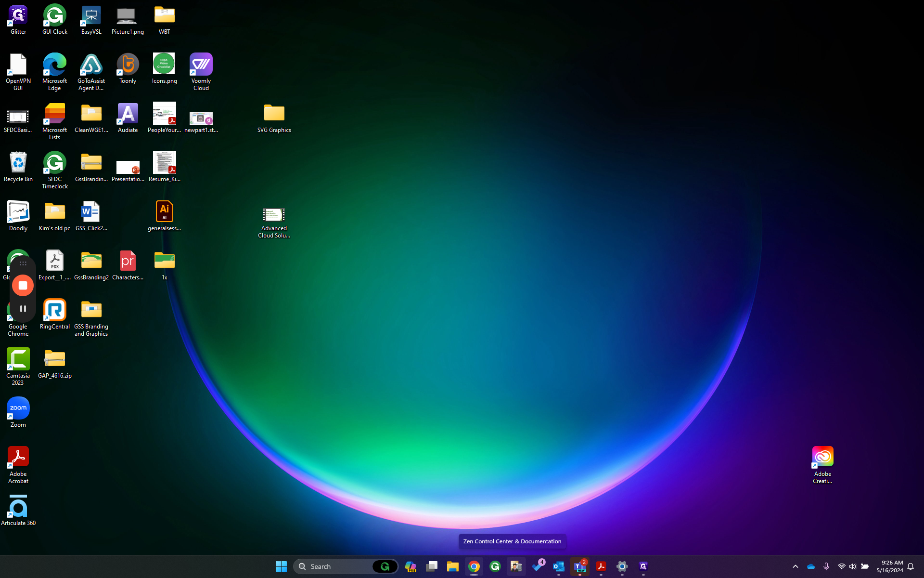Grab the recorder widget's dotted handle
This screenshot has height=578, width=924.
point(23,263)
